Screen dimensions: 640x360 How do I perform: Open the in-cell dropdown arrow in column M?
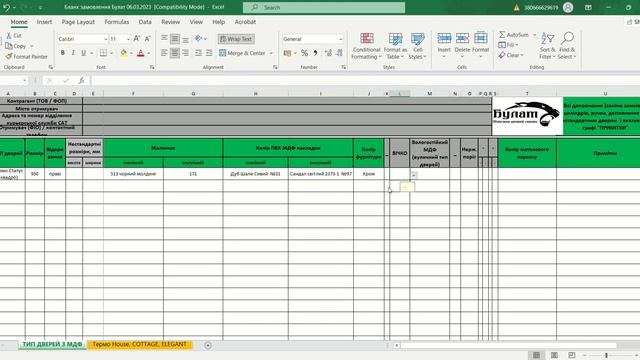pyautogui.click(x=414, y=175)
